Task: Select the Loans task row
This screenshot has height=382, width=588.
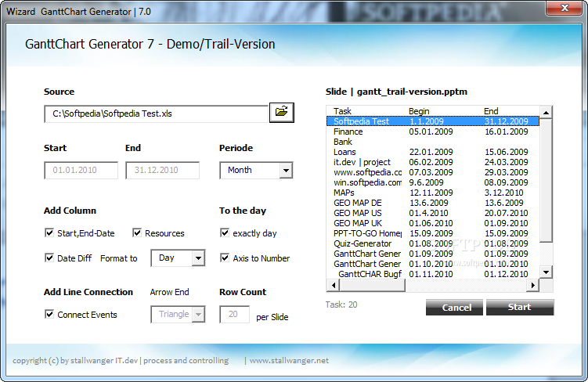Action: click(x=433, y=152)
